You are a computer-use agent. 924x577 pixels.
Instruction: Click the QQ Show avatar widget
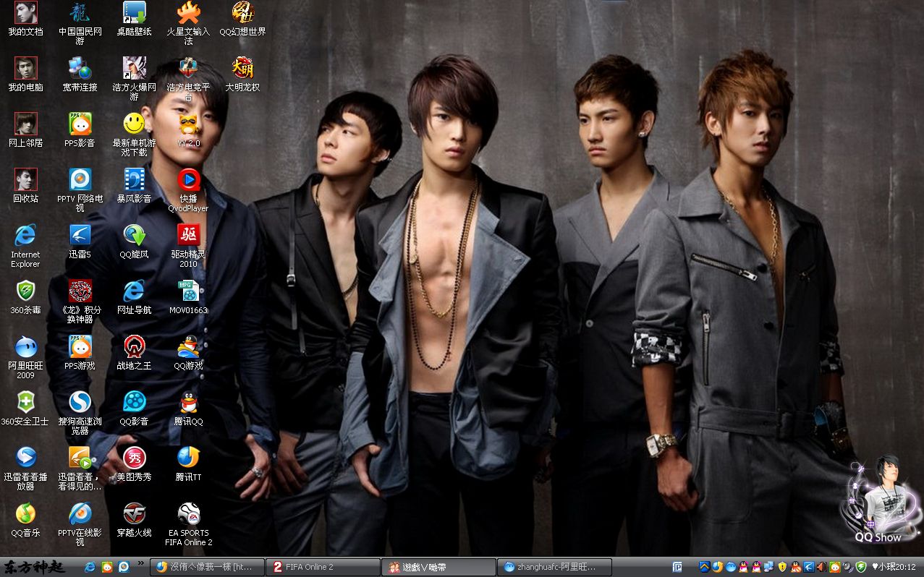click(880, 500)
